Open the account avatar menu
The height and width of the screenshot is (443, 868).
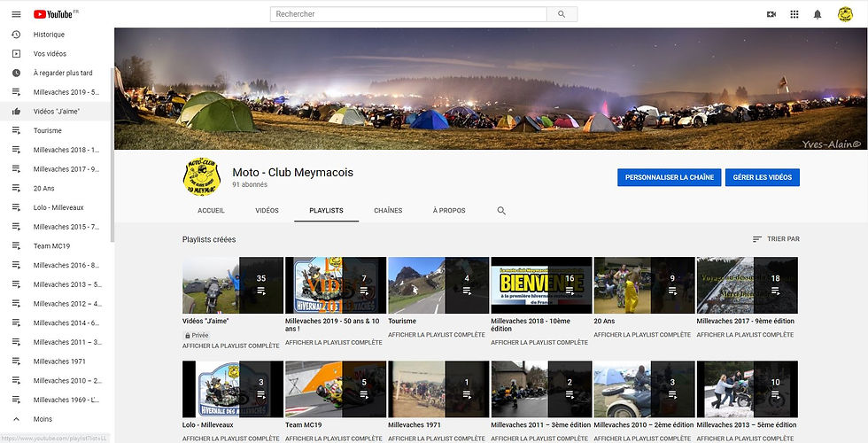[x=845, y=14]
